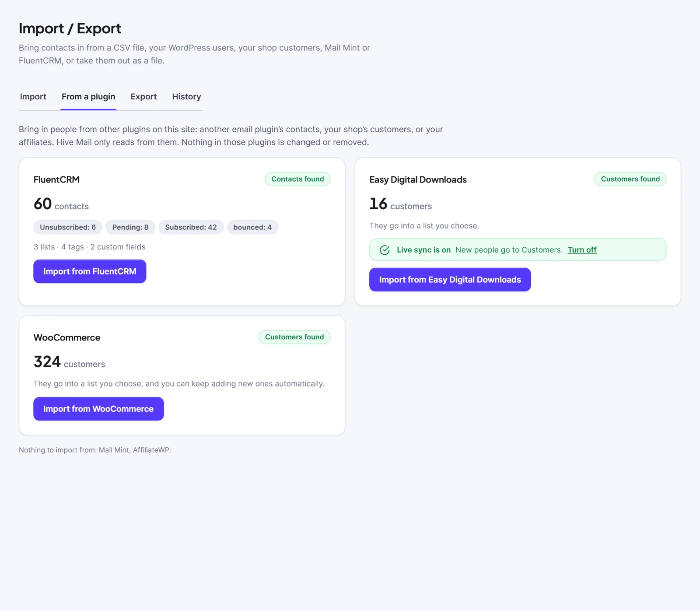Click the bounced: 4 chip
Viewport: 700px width, 611px height.
pos(252,227)
